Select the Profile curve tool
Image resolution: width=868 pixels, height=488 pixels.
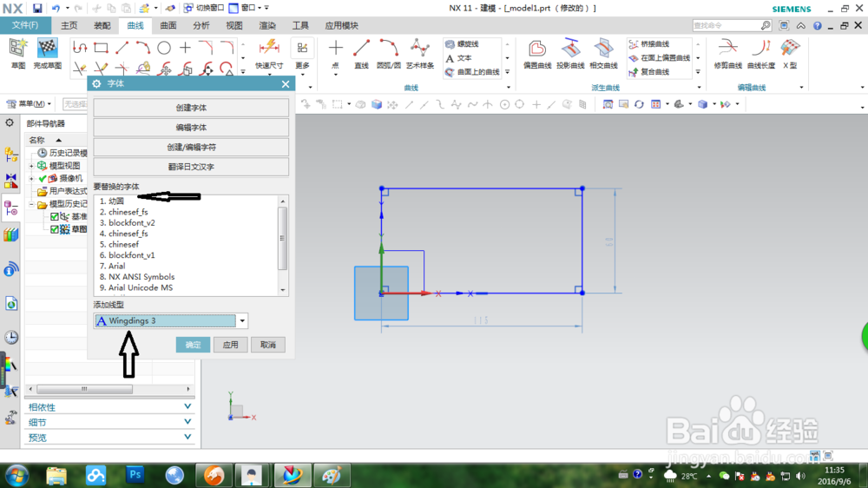pos(80,48)
